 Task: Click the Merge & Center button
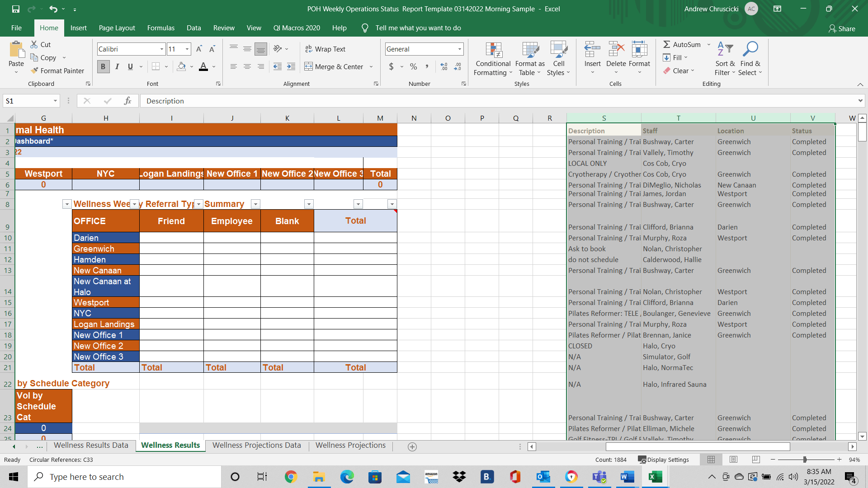click(335, 67)
